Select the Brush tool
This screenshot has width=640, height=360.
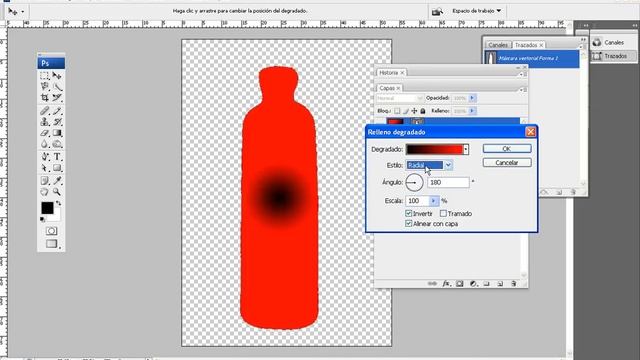click(57, 111)
